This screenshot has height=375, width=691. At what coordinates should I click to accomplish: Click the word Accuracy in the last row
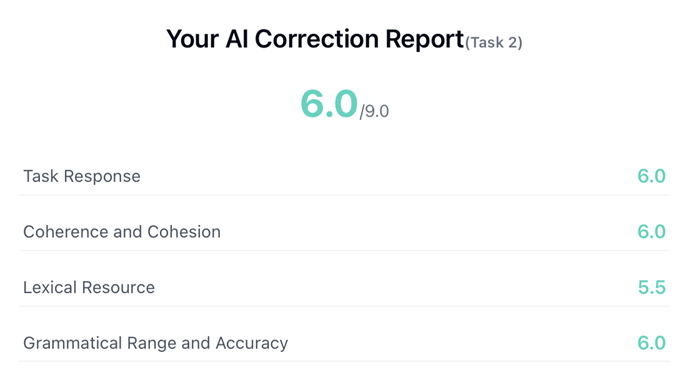pyautogui.click(x=252, y=343)
